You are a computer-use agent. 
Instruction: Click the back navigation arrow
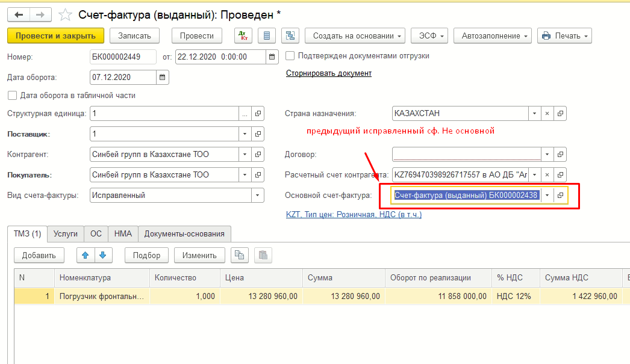click(x=19, y=14)
